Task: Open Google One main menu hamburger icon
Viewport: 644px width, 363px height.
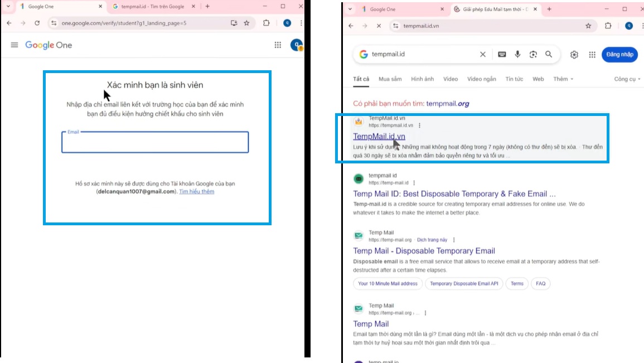Action: [14, 45]
